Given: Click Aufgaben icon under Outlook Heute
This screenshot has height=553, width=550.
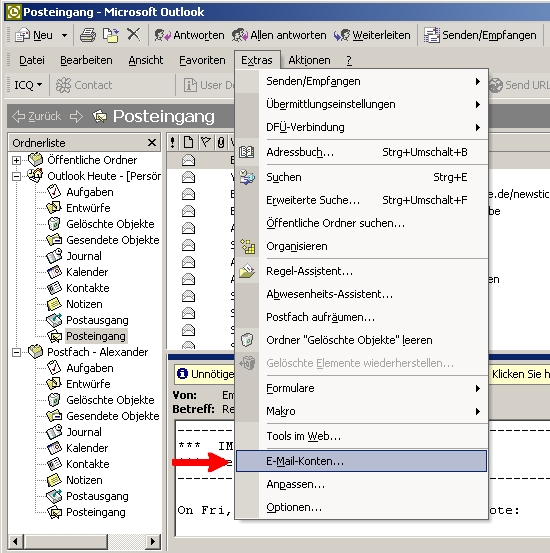Looking at the screenshot, I should 54,192.
